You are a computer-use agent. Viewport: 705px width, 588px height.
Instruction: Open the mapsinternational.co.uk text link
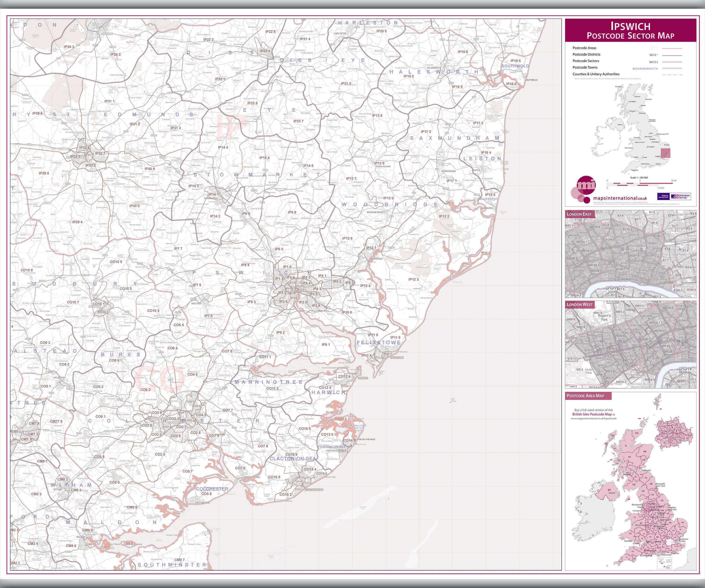(x=620, y=199)
